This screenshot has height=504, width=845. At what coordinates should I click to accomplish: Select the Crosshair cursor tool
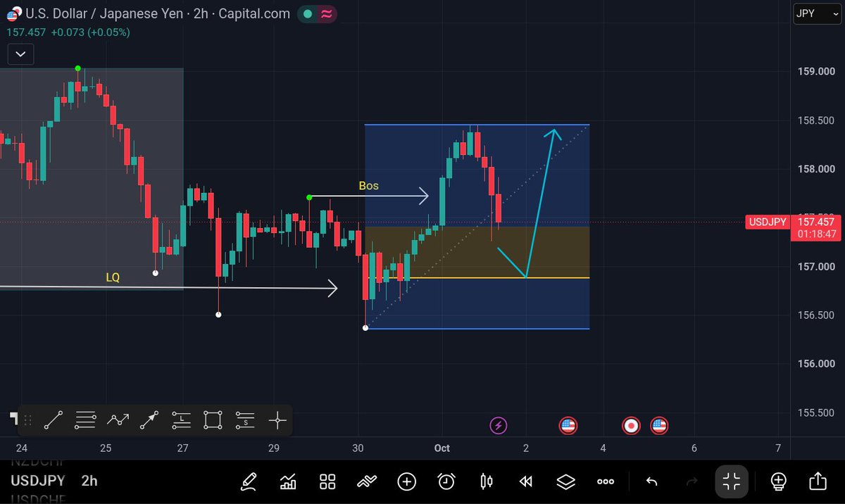(x=277, y=421)
